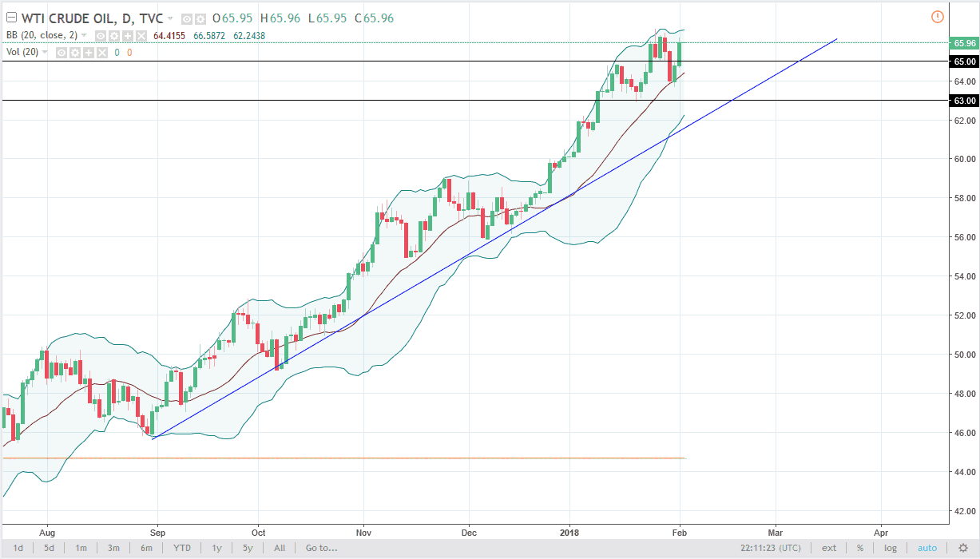Viewport: 980px width, 559px height.
Task: Click the Low value L65.95
Action: pyautogui.click(x=326, y=18)
